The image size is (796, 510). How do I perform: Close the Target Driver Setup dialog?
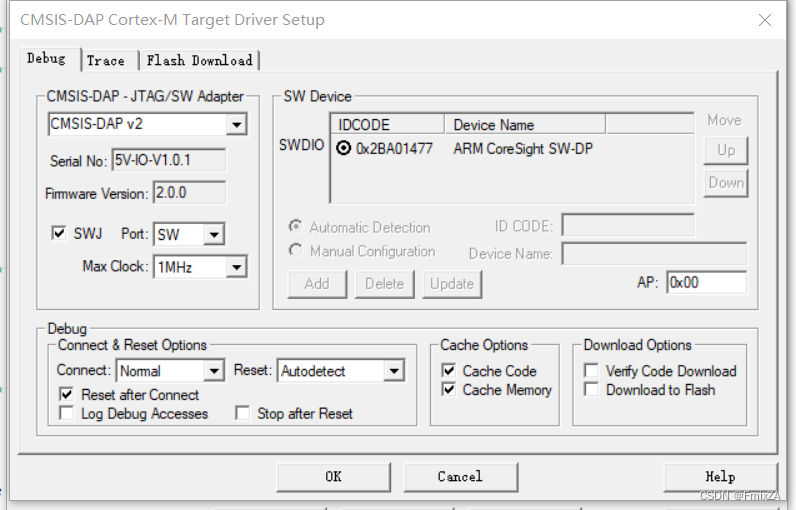[765, 20]
